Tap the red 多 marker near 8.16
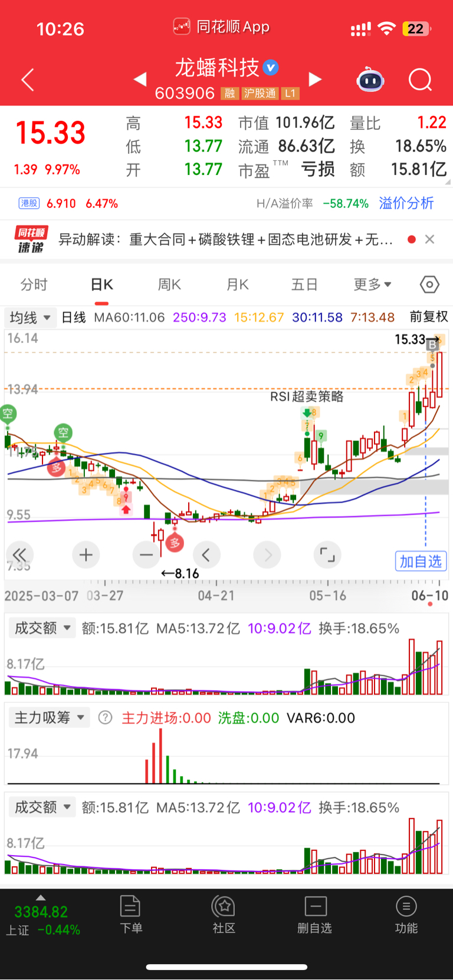Viewport: 453px width, 980px height. (x=175, y=543)
